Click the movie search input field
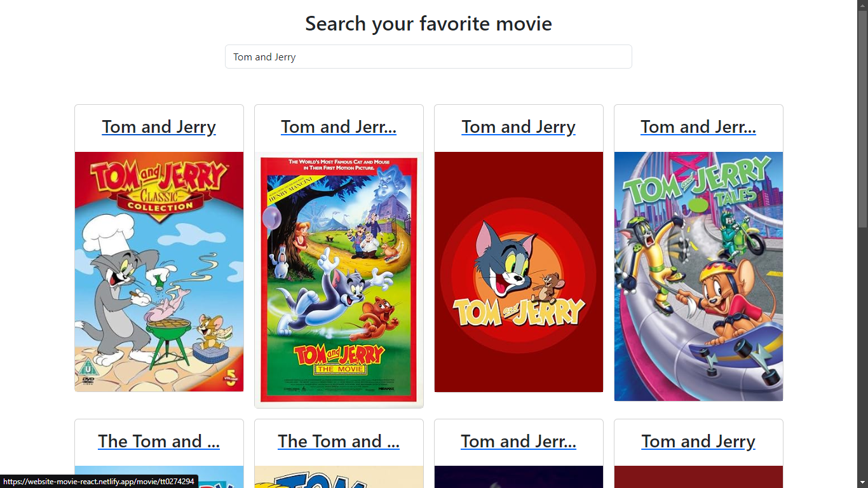 (x=428, y=57)
